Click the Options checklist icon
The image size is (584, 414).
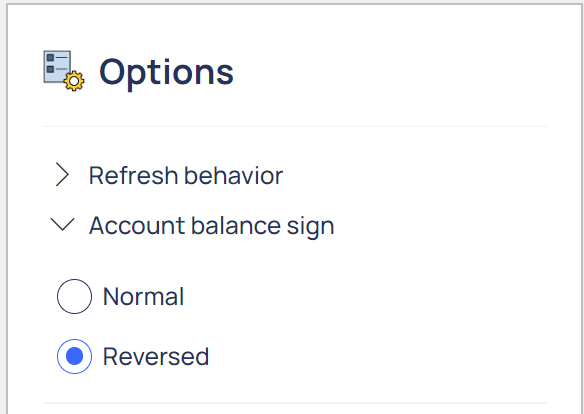click(64, 71)
